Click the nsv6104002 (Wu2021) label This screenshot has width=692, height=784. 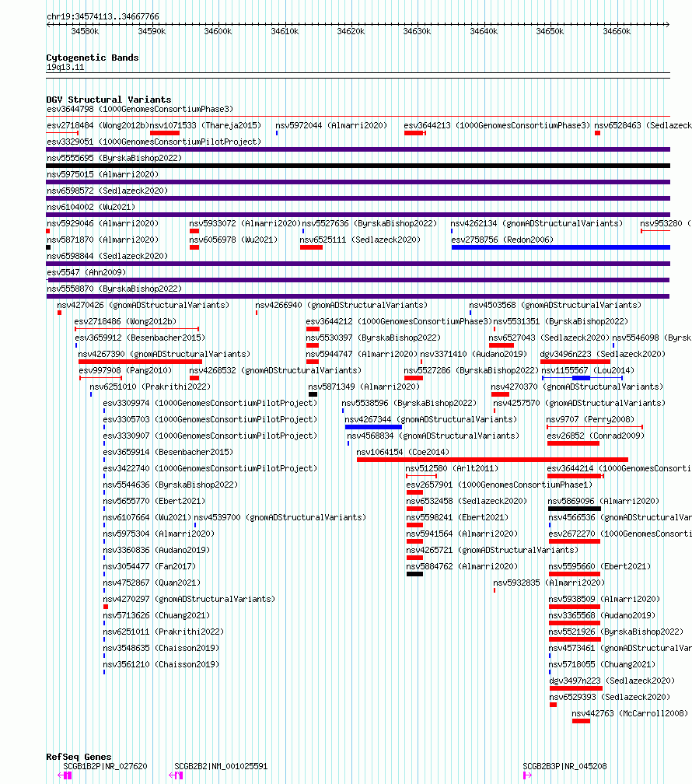point(91,207)
